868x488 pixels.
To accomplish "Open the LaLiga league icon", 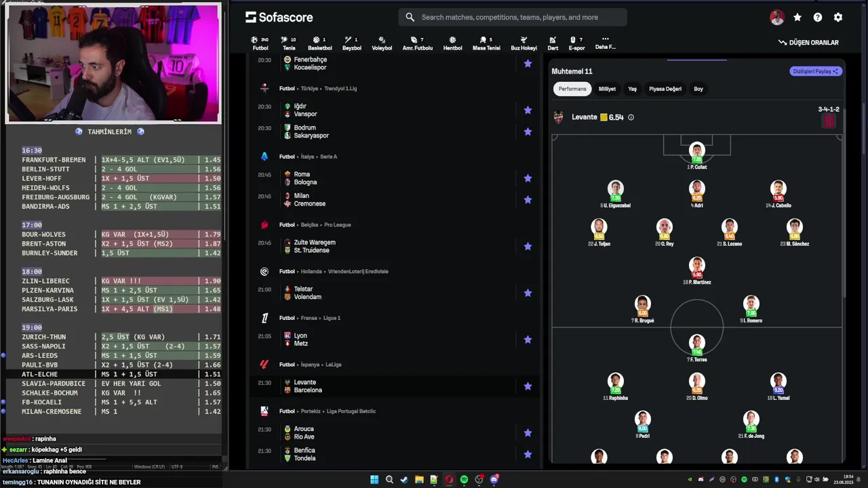I will pyautogui.click(x=264, y=365).
